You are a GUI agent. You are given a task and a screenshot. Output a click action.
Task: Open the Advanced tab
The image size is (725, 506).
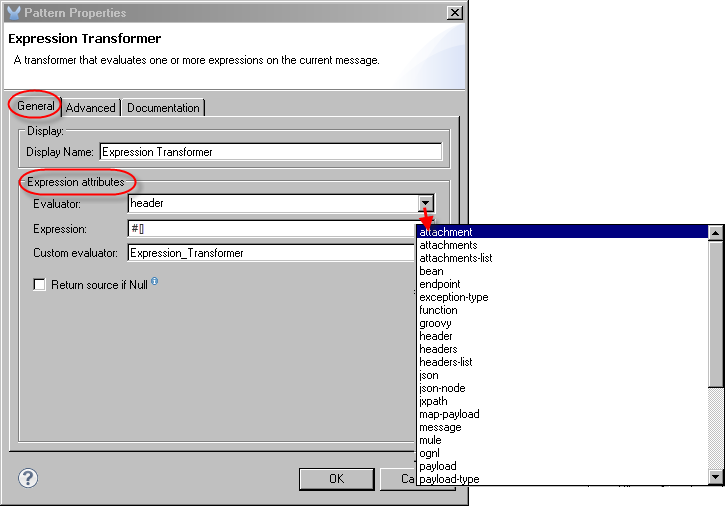click(91, 108)
